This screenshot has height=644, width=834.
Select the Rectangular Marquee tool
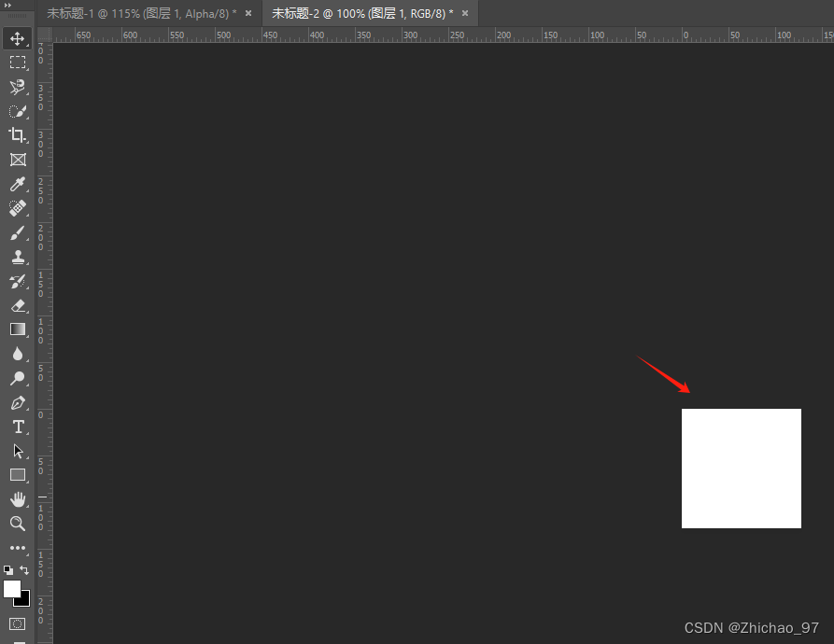[x=18, y=63]
